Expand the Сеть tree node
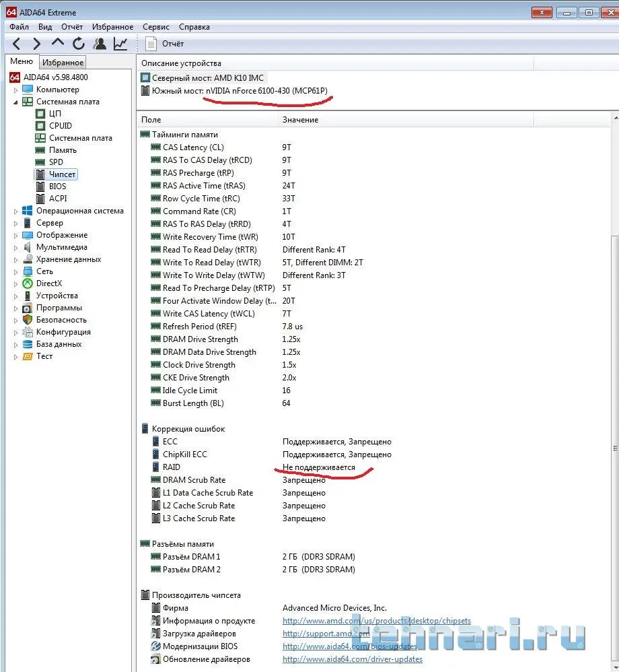Screen dimensions: 619x672 [16, 272]
